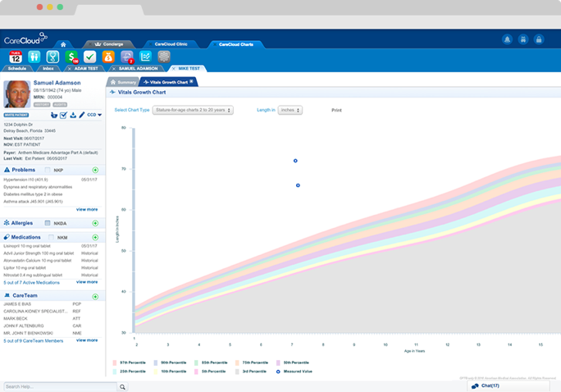Click the CareCloud logo
The height and width of the screenshot is (392, 561).
25,39
